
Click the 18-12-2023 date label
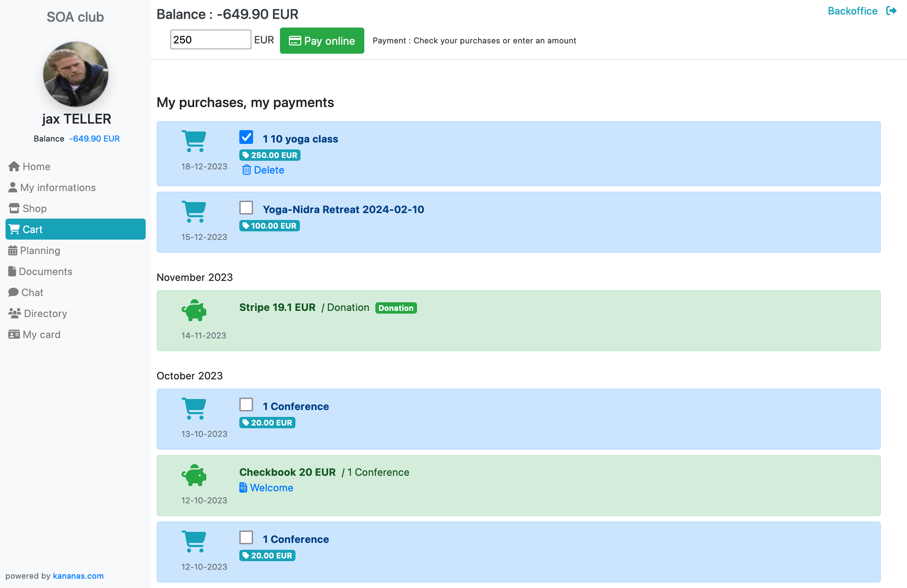(204, 167)
